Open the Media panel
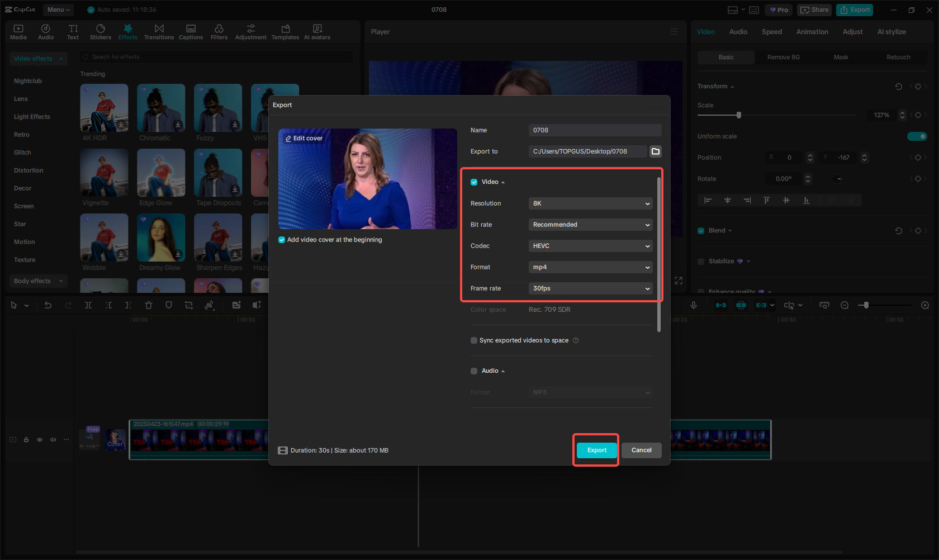The height and width of the screenshot is (560, 939). pyautogui.click(x=18, y=31)
